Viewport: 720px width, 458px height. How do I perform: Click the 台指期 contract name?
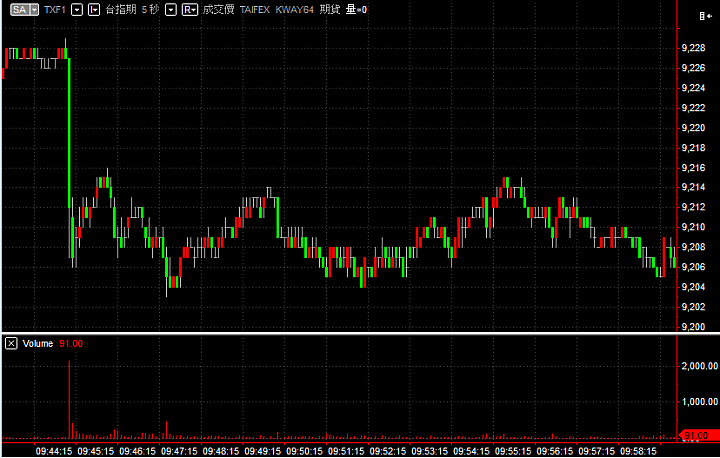121,10
